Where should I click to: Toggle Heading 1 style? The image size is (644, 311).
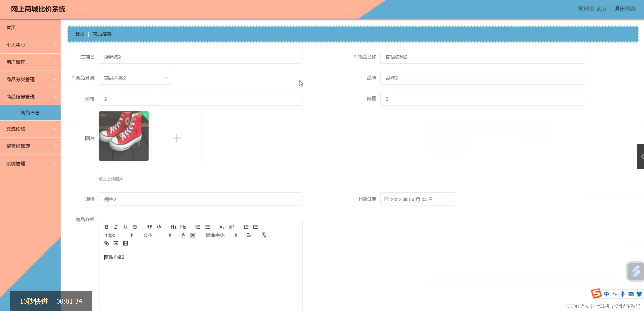point(173,227)
